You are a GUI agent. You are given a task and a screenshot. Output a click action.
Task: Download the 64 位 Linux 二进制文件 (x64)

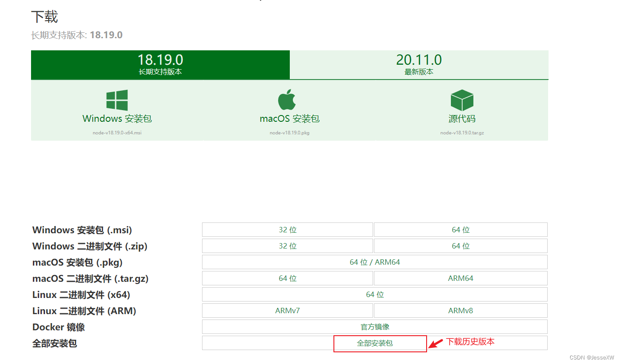click(x=374, y=294)
